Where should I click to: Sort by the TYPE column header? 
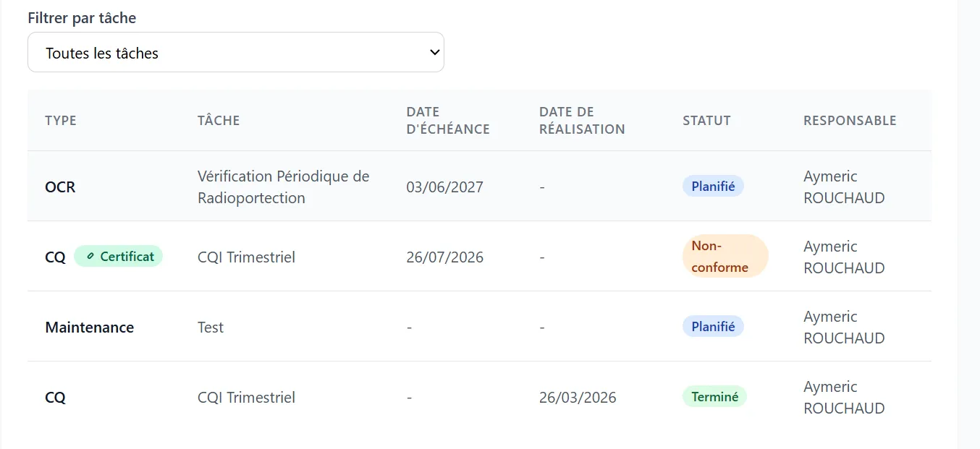[x=61, y=120]
